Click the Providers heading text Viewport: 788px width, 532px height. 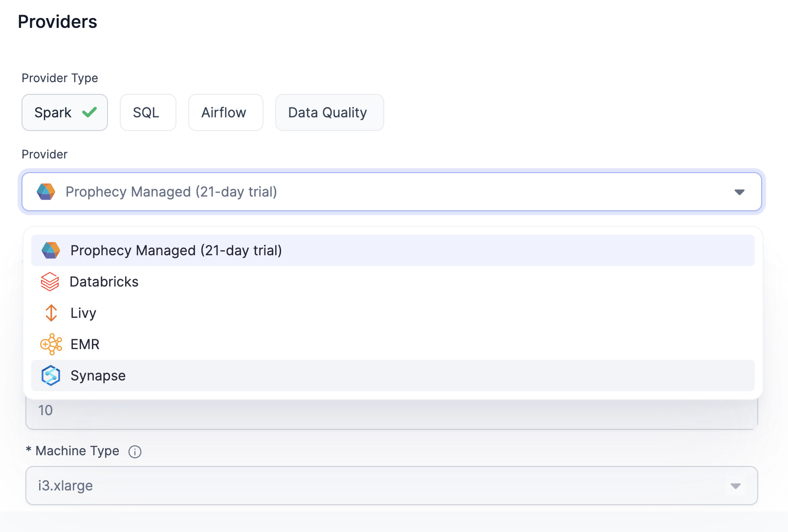[x=58, y=22]
